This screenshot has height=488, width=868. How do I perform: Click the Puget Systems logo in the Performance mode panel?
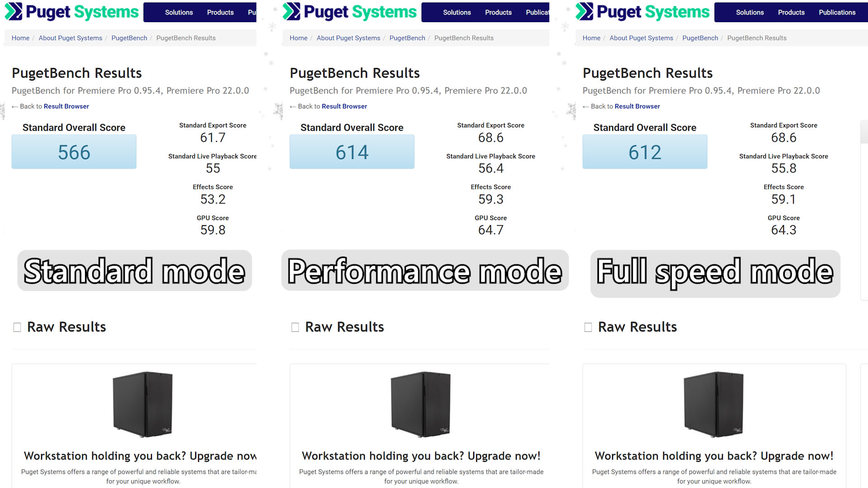[x=349, y=12]
